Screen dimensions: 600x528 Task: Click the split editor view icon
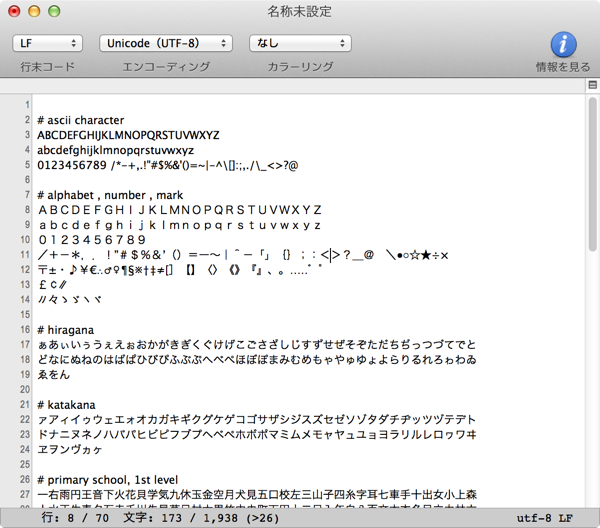592,85
